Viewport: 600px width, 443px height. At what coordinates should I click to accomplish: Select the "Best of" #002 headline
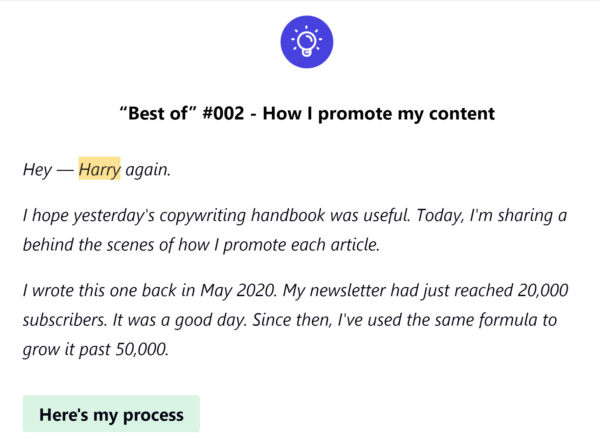(307, 113)
